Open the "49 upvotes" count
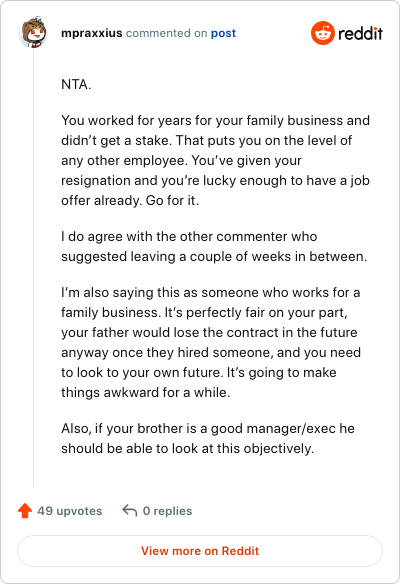Viewport: 400px width, 584px height. point(70,511)
